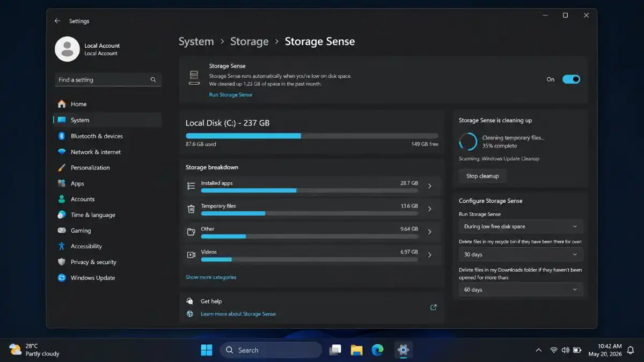Click the Settings gear taskbar icon

click(403, 350)
